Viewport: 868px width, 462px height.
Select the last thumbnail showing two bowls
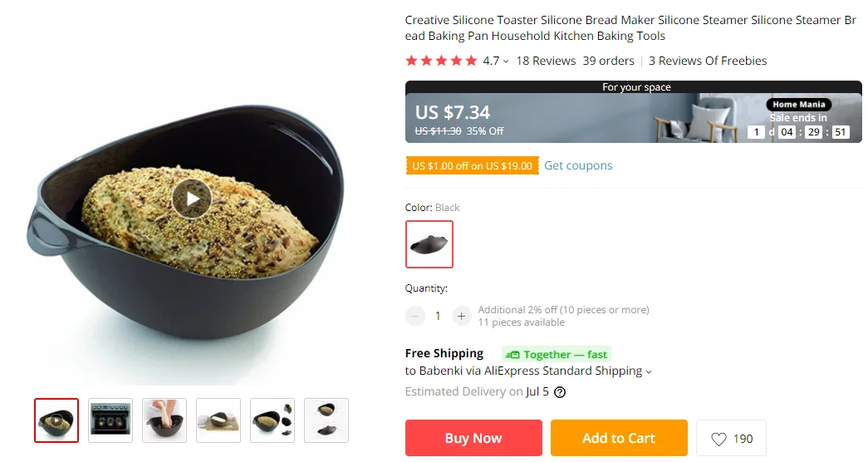coord(326,420)
